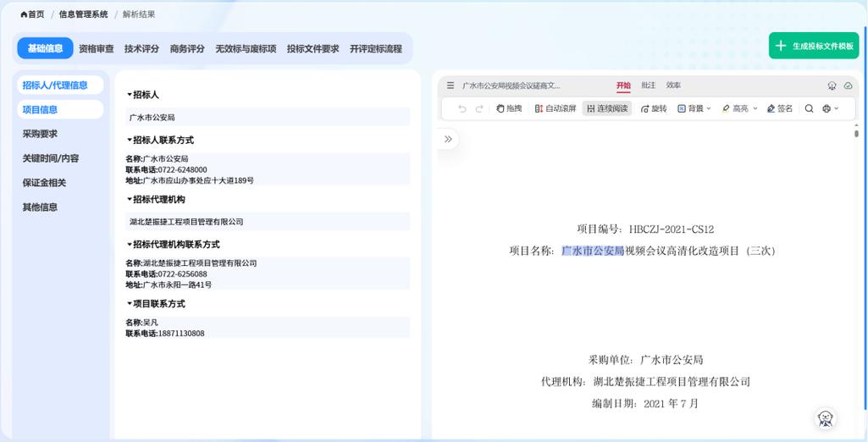Open the 投标文件要求 tab
Image resolution: width=868 pixels, height=442 pixels.
pos(312,48)
